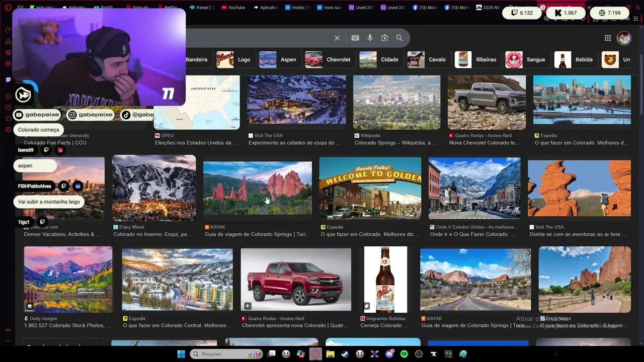The width and height of the screenshot is (644, 362).
Task: Switch to the YouTube browser tab
Action: point(232,8)
